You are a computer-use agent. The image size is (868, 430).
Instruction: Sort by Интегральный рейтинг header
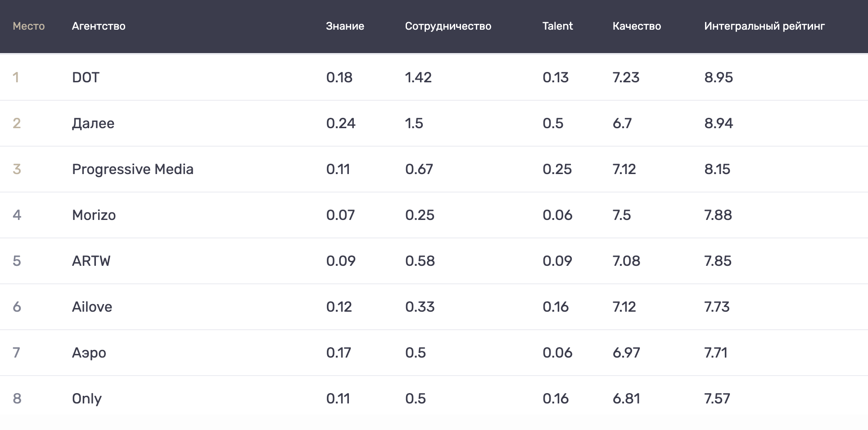tap(764, 26)
